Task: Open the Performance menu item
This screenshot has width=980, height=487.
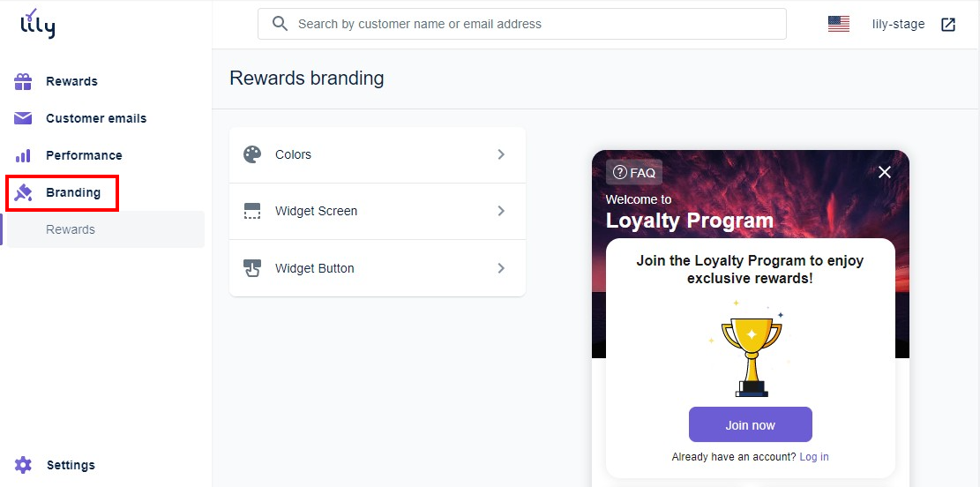Action: pos(84,155)
